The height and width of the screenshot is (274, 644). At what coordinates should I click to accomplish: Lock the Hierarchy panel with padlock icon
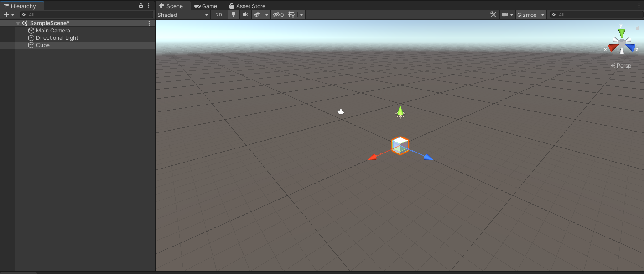(x=141, y=6)
